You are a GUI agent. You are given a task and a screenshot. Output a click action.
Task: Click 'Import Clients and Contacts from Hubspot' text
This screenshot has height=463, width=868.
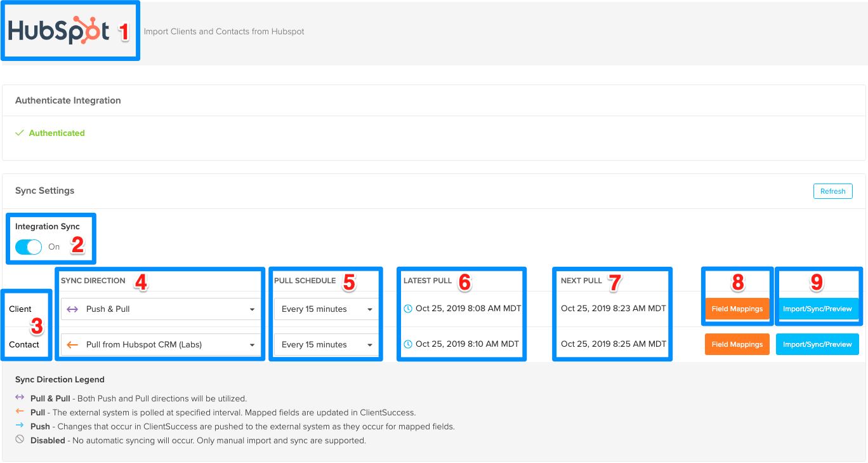point(224,31)
